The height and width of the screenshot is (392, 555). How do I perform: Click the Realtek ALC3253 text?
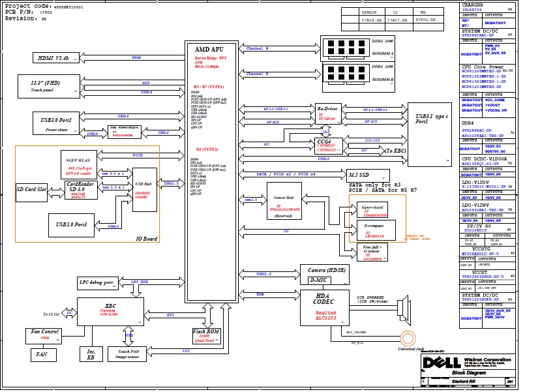point(326,316)
